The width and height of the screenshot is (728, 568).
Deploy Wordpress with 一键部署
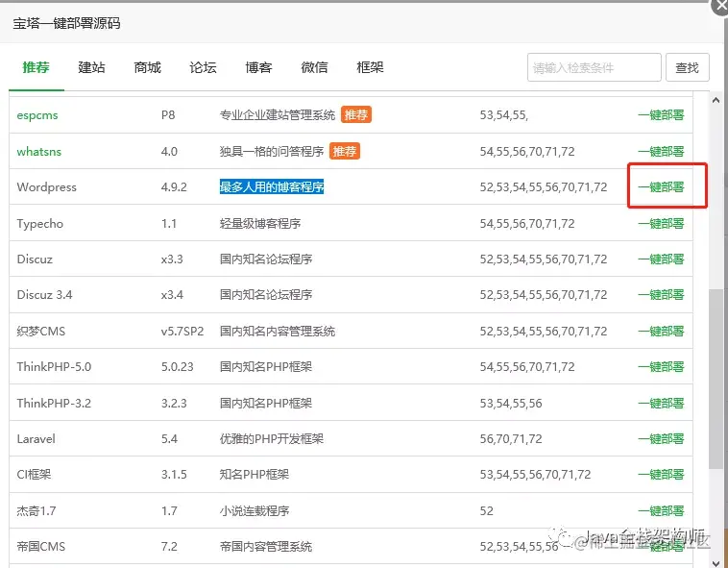[x=661, y=187]
